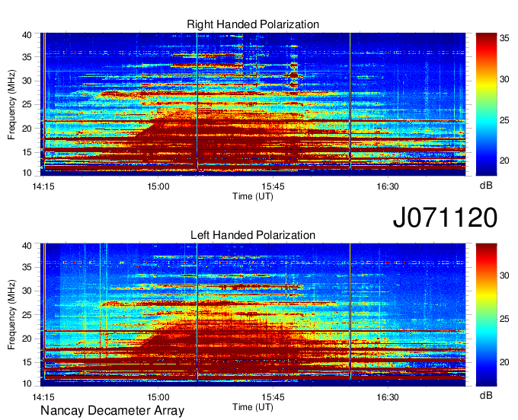Click the 'J071120' label
Image resolution: width=518 pixels, height=420 pixels.
[445, 217]
